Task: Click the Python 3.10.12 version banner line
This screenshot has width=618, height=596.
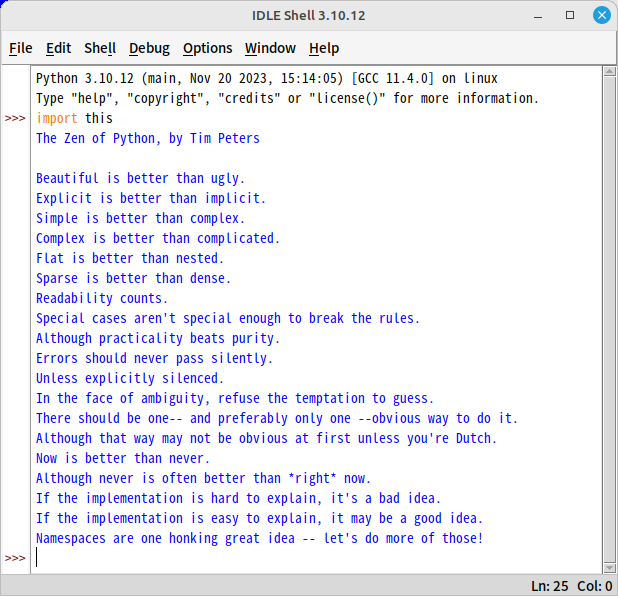Action: tap(266, 78)
